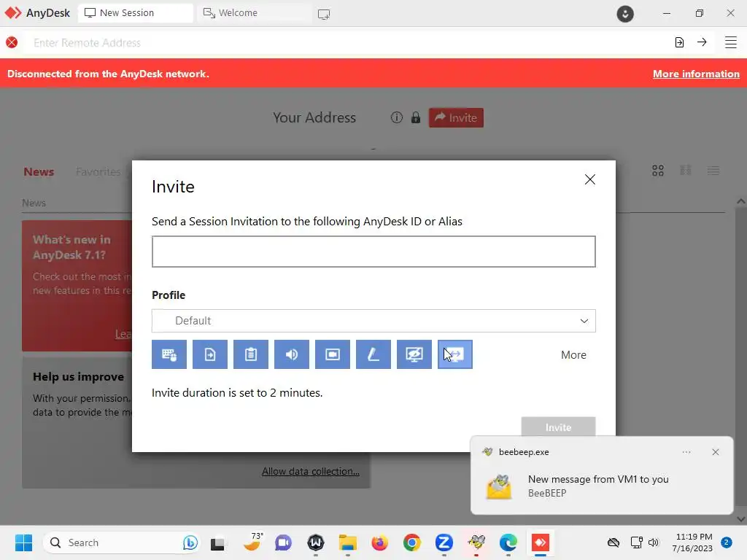The height and width of the screenshot is (560, 747).
Task: Switch to large tiles view
Action: tap(658, 171)
